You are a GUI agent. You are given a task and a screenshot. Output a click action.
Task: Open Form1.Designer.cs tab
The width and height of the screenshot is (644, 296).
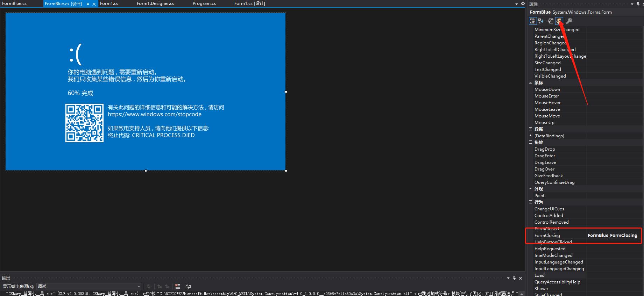click(x=155, y=3)
